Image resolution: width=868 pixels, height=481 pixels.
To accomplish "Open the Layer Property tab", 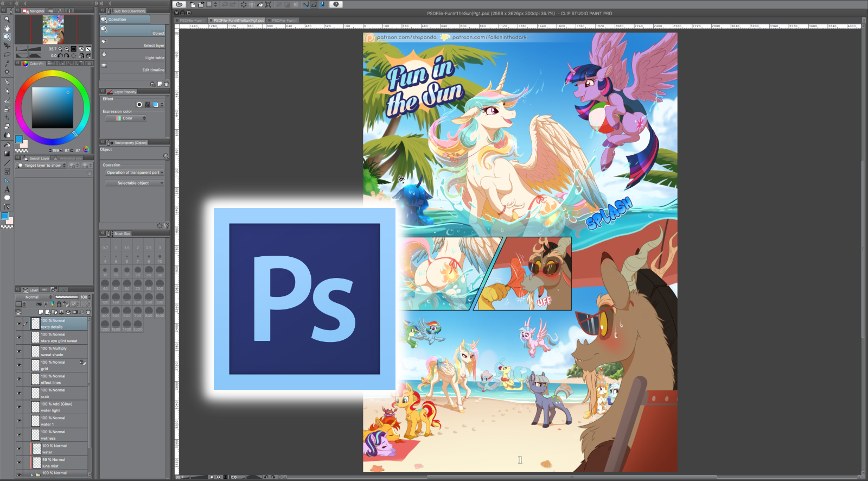I will coord(122,92).
